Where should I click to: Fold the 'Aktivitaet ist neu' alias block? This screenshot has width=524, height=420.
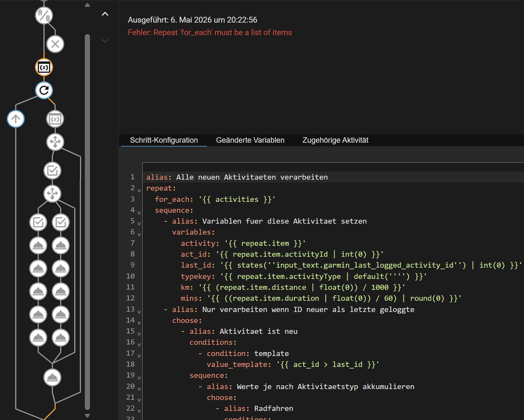click(139, 334)
